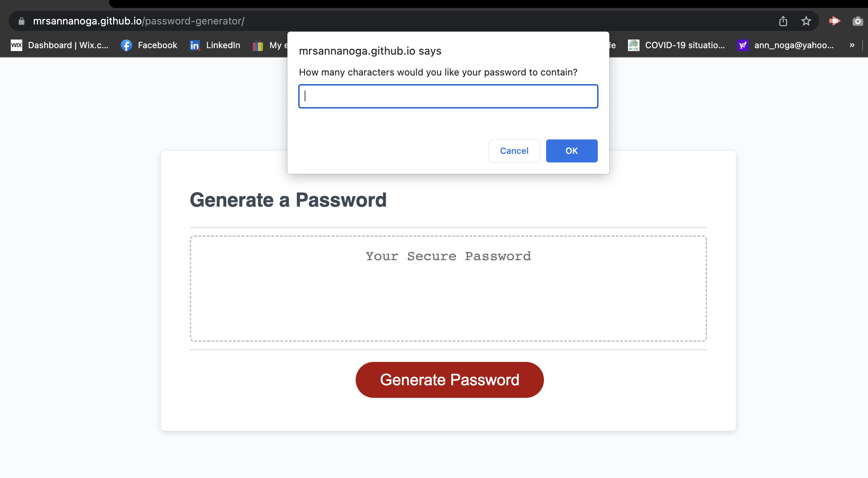Confirm the prompt by clicking OK
Image resolution: width=868 pixels, height=478 pixels.
(x=571, y=151)
